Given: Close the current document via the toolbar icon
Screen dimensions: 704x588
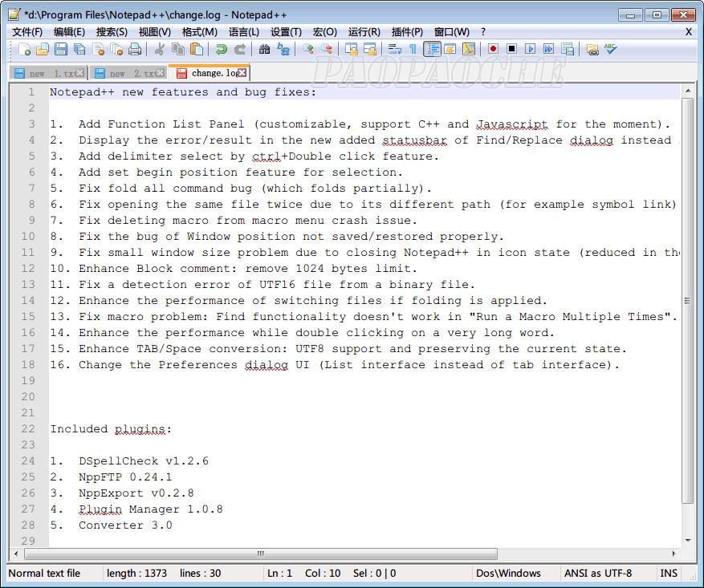Looking at the screenshot, I should tap(98, 49).
